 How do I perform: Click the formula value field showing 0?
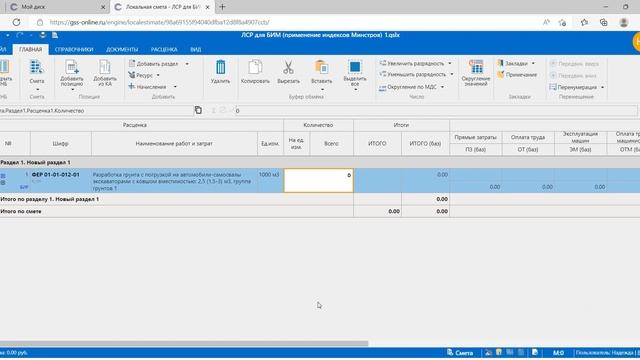[x=436, y=111]
